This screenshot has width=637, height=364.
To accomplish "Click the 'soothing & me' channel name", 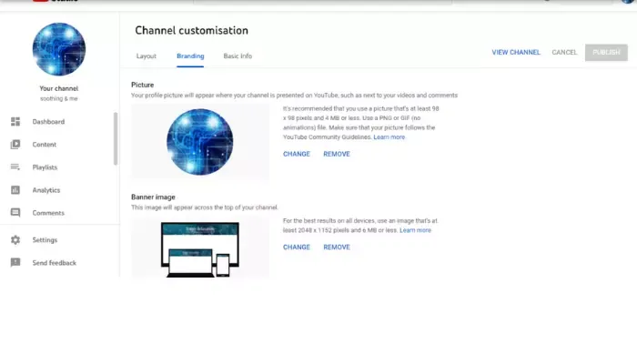I will 59,98.
